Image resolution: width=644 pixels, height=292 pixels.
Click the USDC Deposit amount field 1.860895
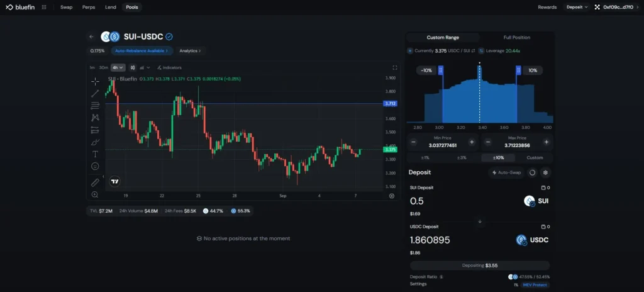coord(430,240)
